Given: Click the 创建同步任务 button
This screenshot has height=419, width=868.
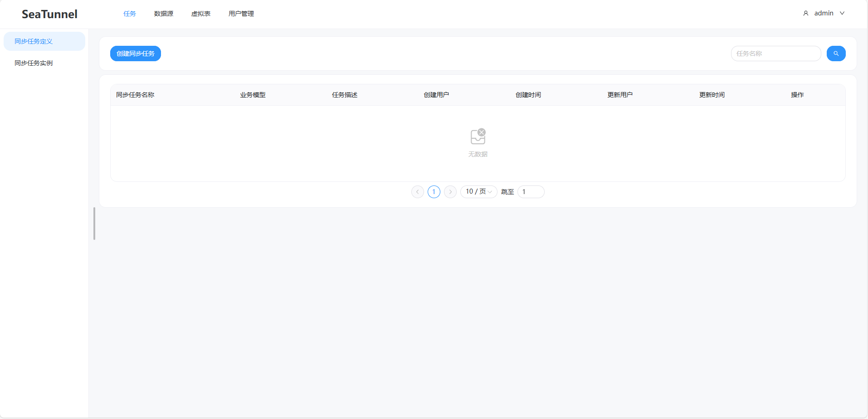Looking at the screenshot, I should click(136, 54).
